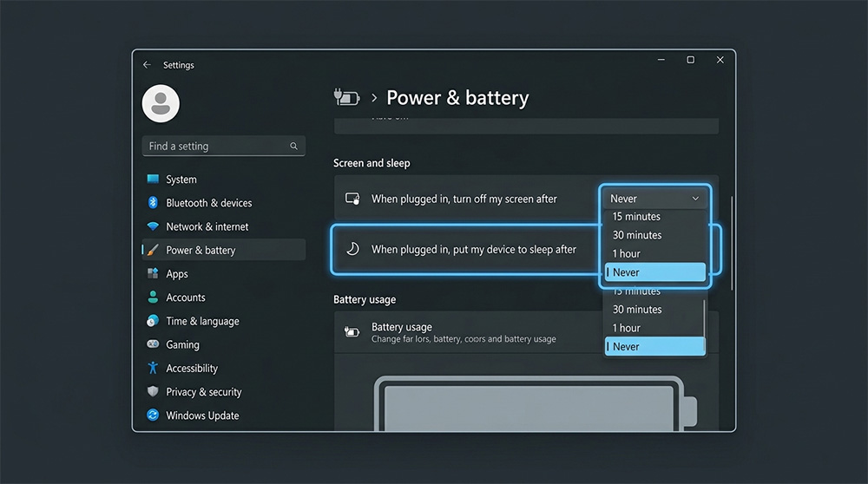Click the Accounts person icon
868x484 pixels.
click(x=153, y=297)
